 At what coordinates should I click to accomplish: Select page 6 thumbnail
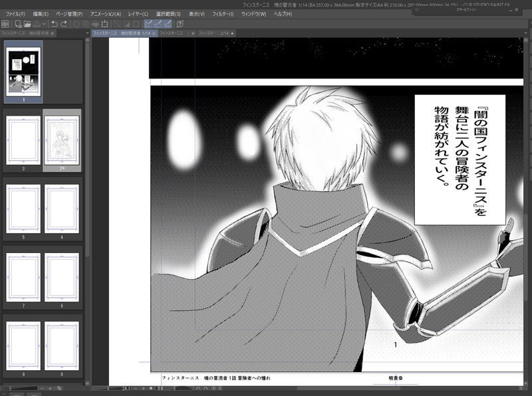click(62, 277)
